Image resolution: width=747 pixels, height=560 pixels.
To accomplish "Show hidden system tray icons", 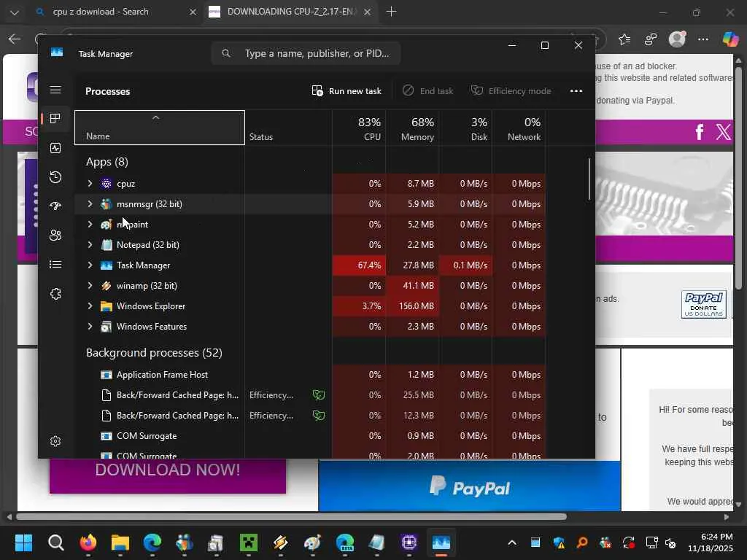I will pyautogui.click(x=512, y=542).
